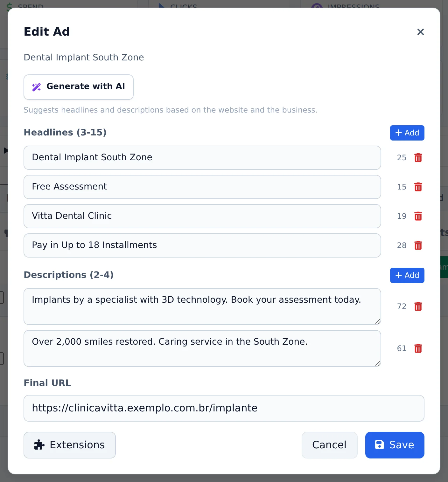Save the ad changes

395,445
